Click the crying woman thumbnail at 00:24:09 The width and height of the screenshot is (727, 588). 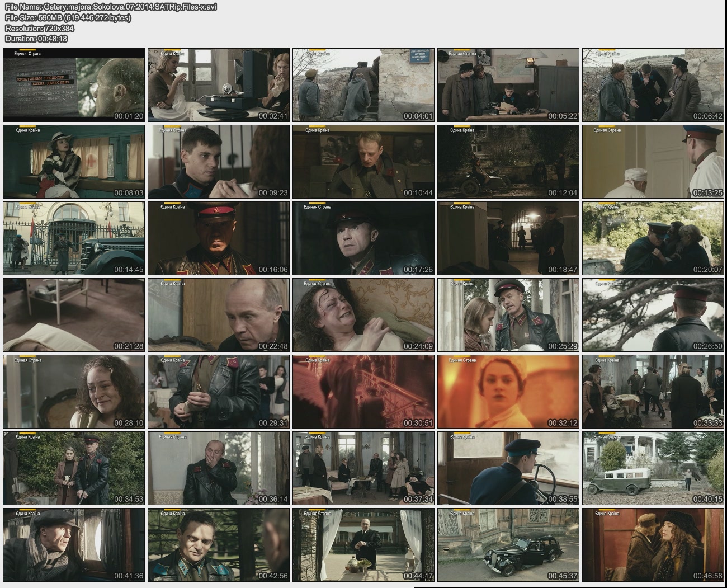click(363, 315)
